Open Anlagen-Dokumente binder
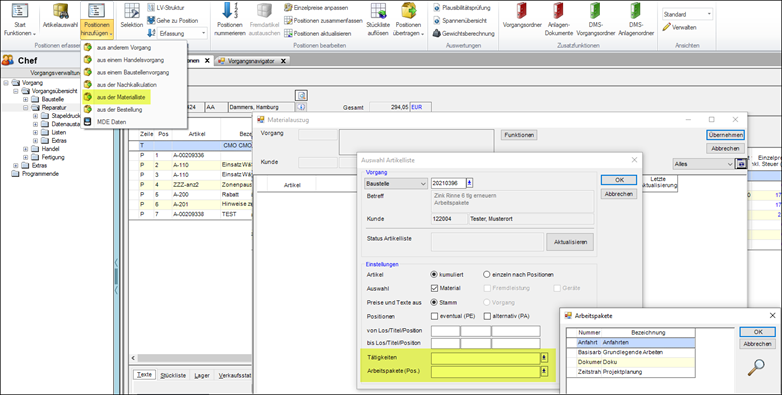Viewport: 782px width, 395px height. 560,20
